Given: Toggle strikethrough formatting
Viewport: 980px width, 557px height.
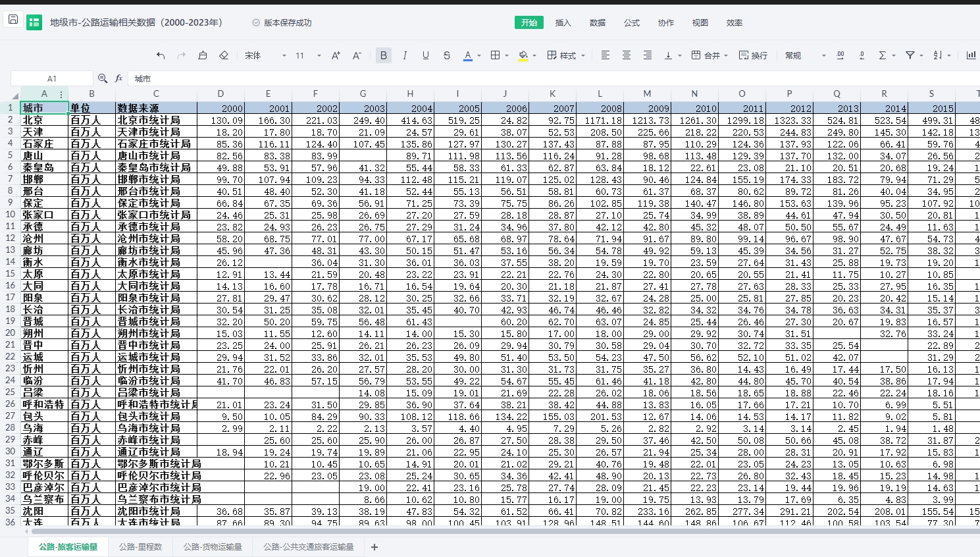Looking at the screenshot, I should (x=447, y=55).
